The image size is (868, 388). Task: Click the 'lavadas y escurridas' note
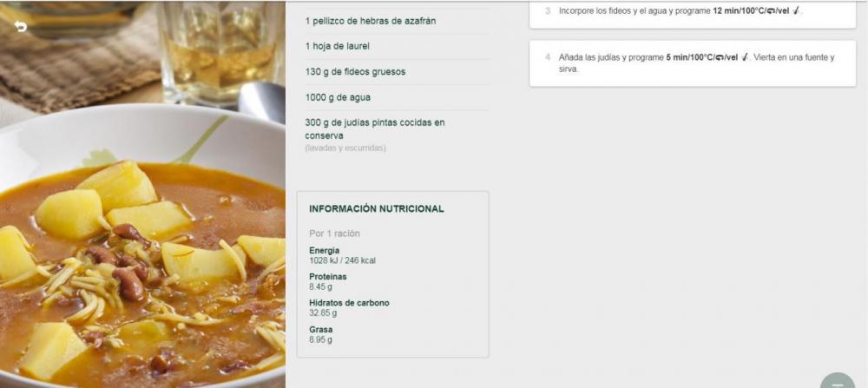point(345,148)
